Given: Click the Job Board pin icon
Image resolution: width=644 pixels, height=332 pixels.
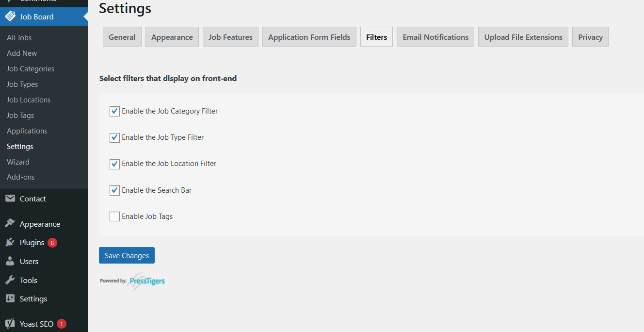Looking at the screenshot, I should point(10,17).
